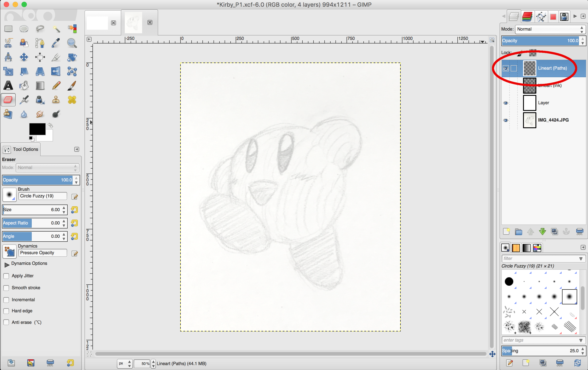Activate the Clone stamp tool
588x370 pixels.
click(x=56, y=100)
